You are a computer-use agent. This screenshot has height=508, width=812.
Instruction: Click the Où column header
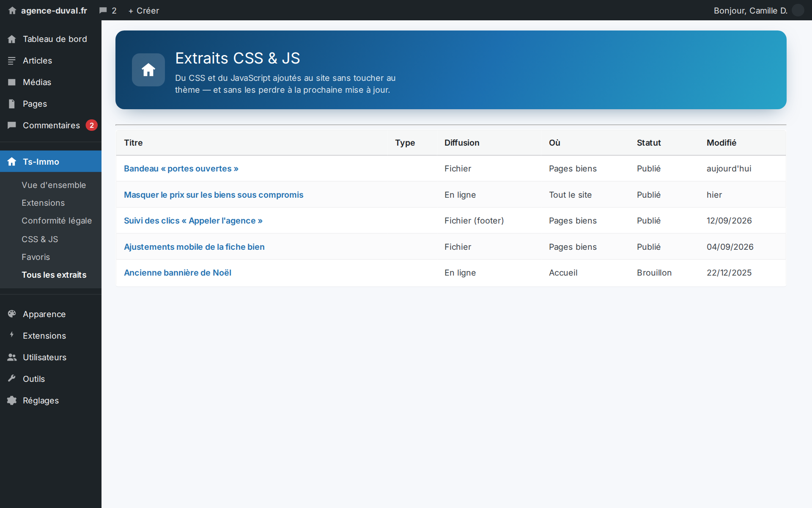(x=554, y=143)
